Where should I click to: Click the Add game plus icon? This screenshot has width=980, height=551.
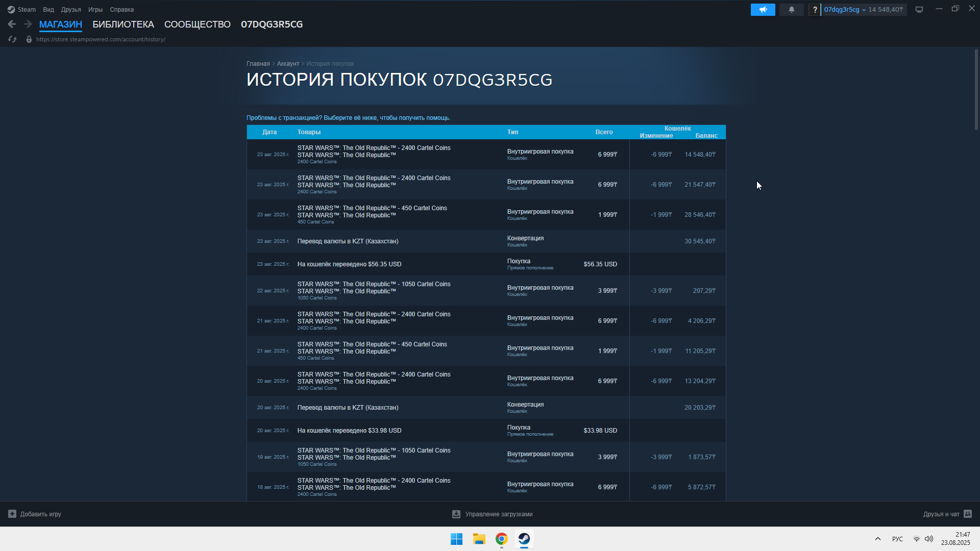coord(12,514)
